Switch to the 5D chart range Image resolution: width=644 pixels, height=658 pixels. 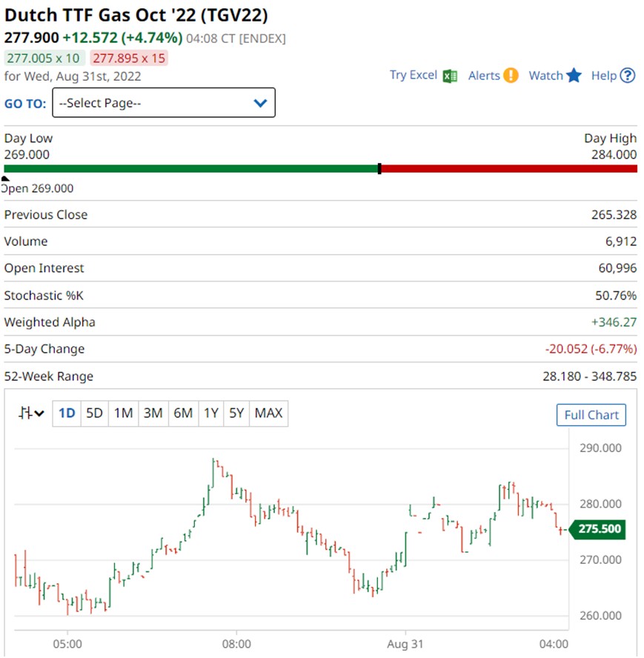[94, 413]
